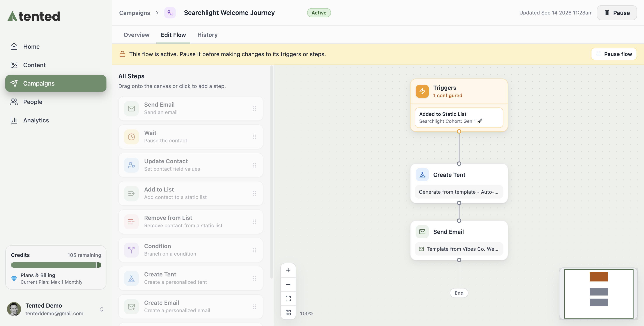The image size is (644, 326).
Task: Click the Condition branch icon
Action: 131,250
